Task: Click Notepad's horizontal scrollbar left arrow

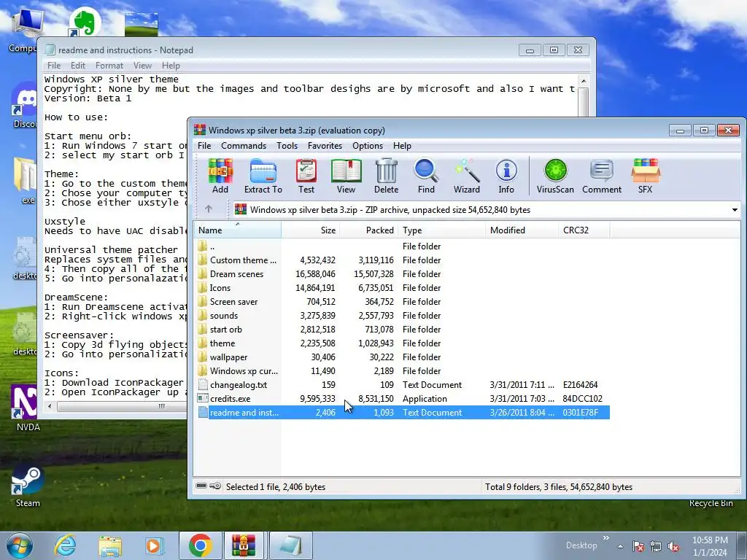Action: coord(50,406)
